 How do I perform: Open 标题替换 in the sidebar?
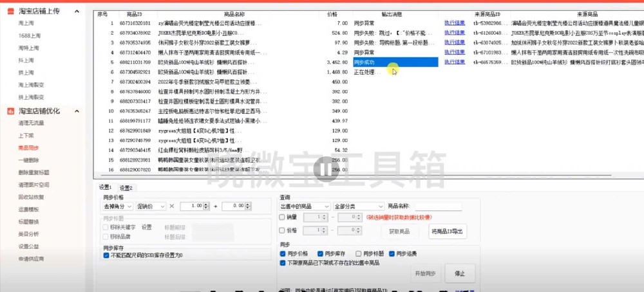tap(28, 222)
